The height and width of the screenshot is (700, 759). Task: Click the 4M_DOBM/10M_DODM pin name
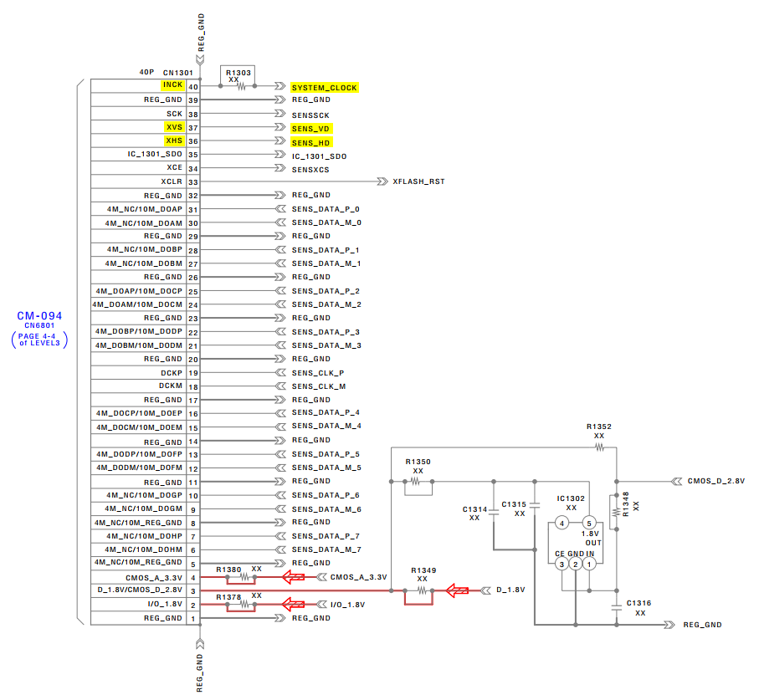tap(139, 345)
